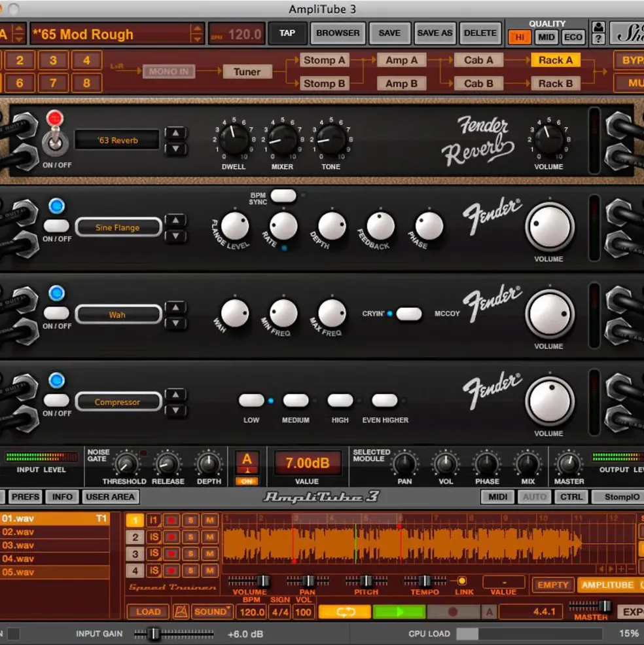Arm record on track 1
This screenshot has width=644, height=645.
point(171,521)
